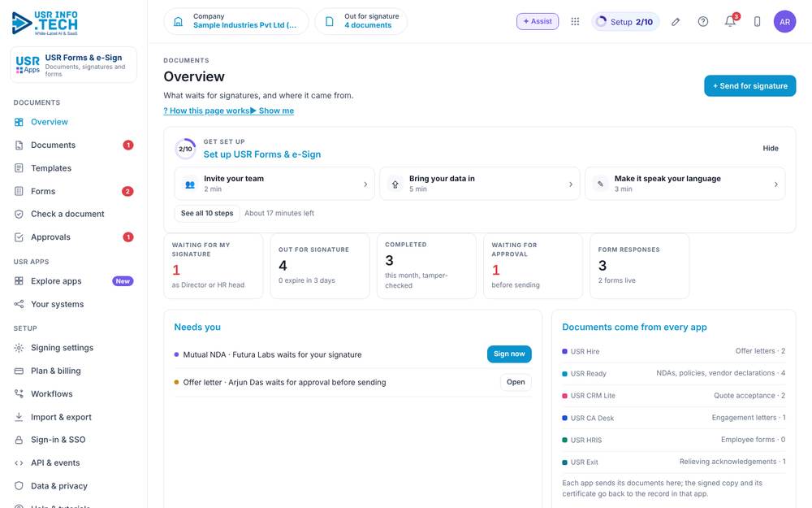The image size is (812, 508).
Task: Open Templates in the sidebar
Action: [74, 168]
